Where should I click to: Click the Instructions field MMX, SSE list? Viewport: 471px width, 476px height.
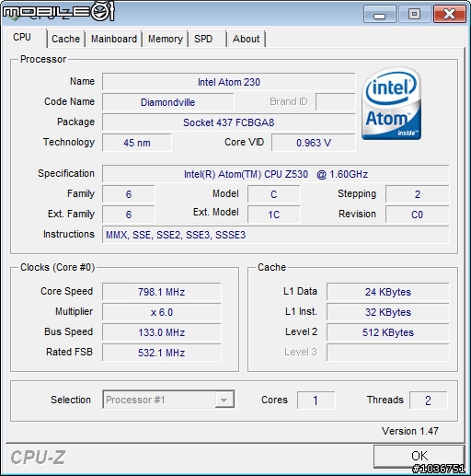276,235
